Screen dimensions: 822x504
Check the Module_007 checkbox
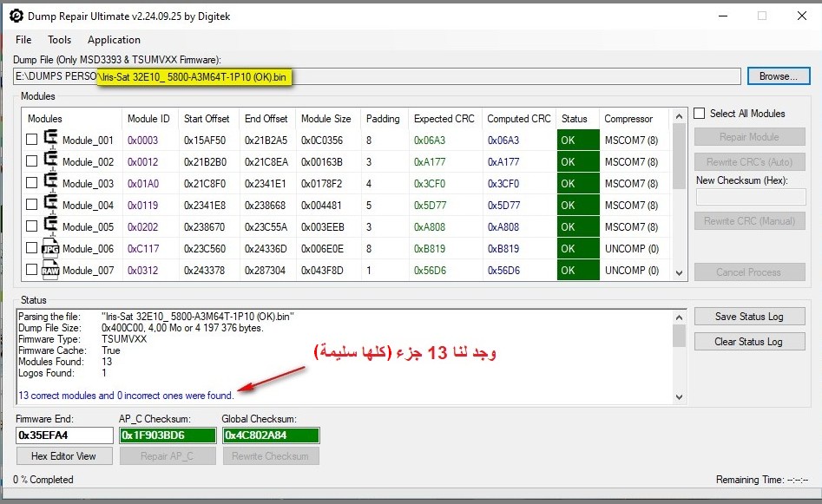(32, 269)
